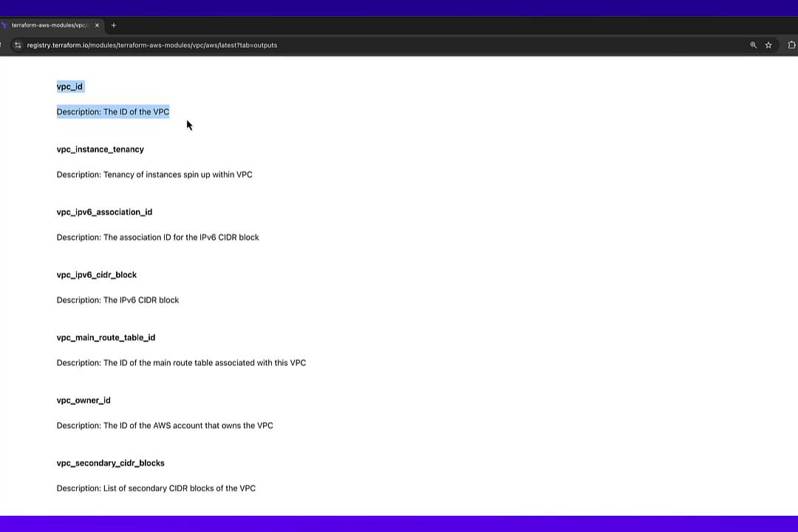Click the vpc_ipv6_association_id heading
This screenshot has width=798, height=532.
(x=104, y=212)
